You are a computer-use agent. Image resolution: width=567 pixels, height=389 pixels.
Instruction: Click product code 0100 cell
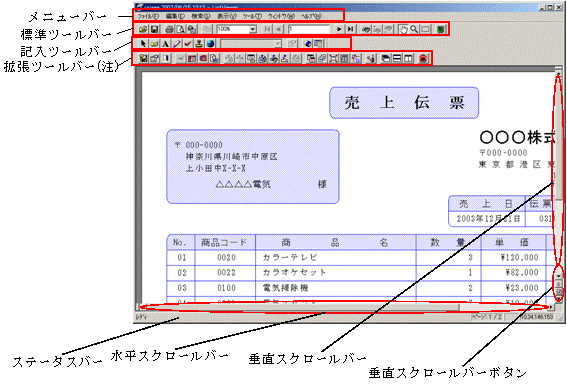pyautogui.click(x=226, y=288)
